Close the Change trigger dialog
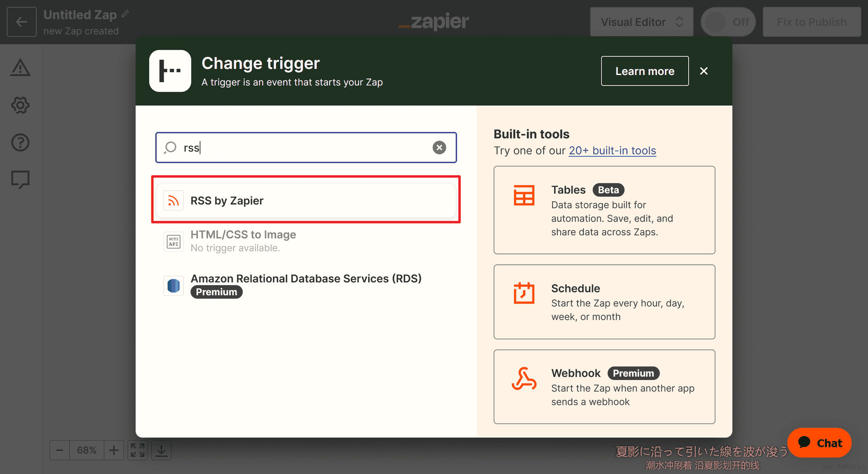This screenshot has height=474, width=868. click(704, 71)
